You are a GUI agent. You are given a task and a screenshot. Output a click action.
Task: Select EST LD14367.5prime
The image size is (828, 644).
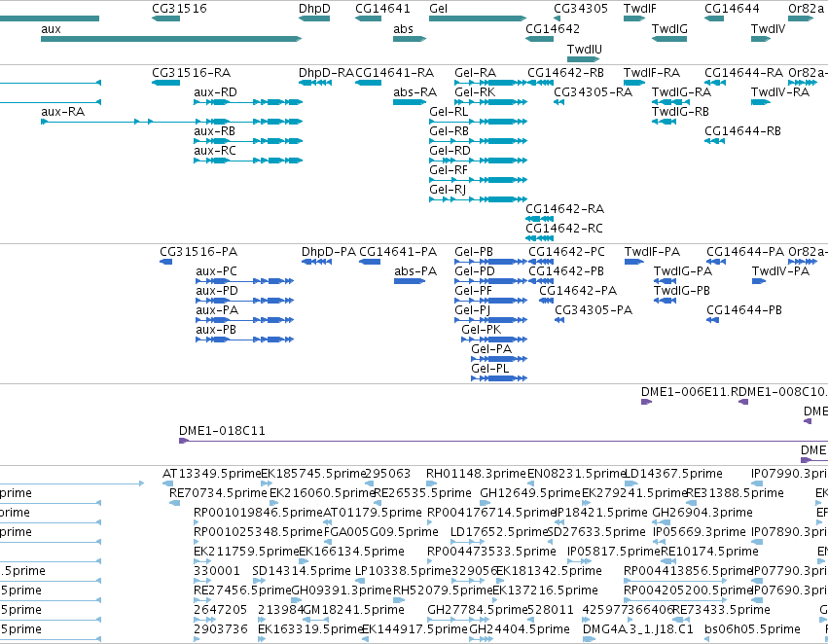[673, 474]
